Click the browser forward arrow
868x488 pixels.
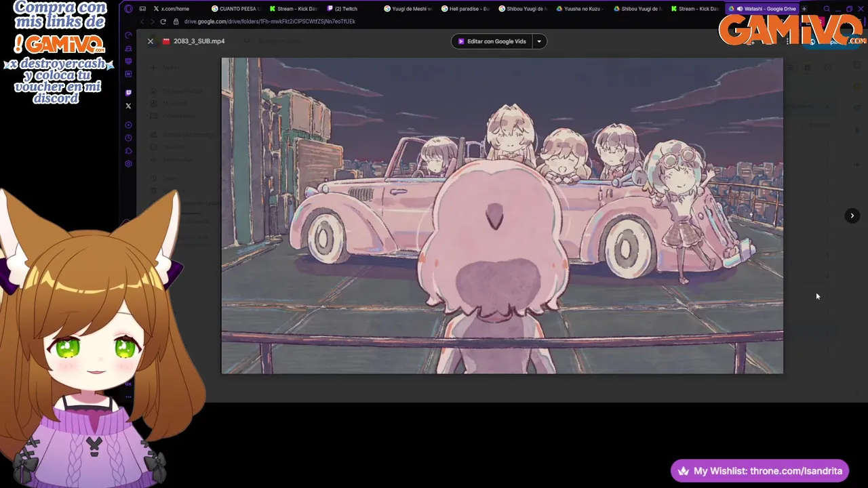(x=153, y=22)
